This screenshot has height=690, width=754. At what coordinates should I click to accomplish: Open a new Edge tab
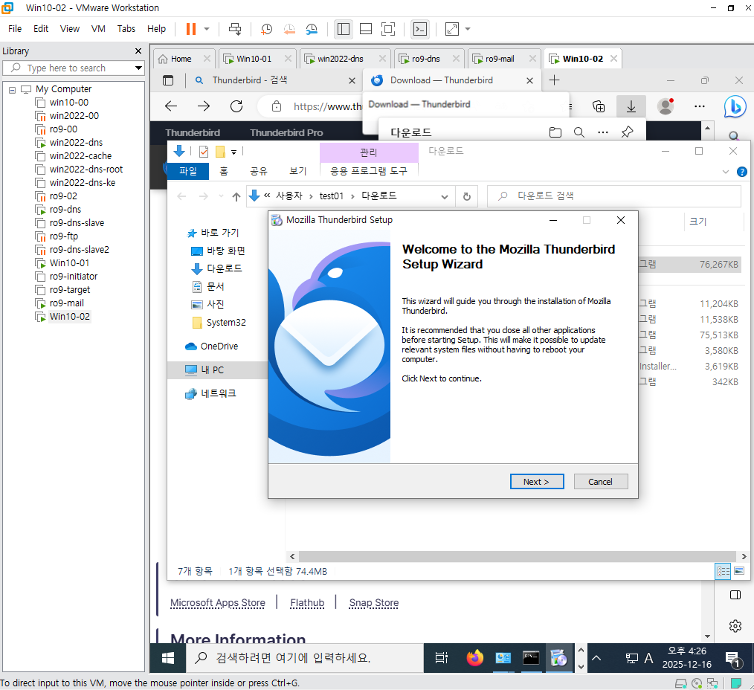(x=554, y=80)
